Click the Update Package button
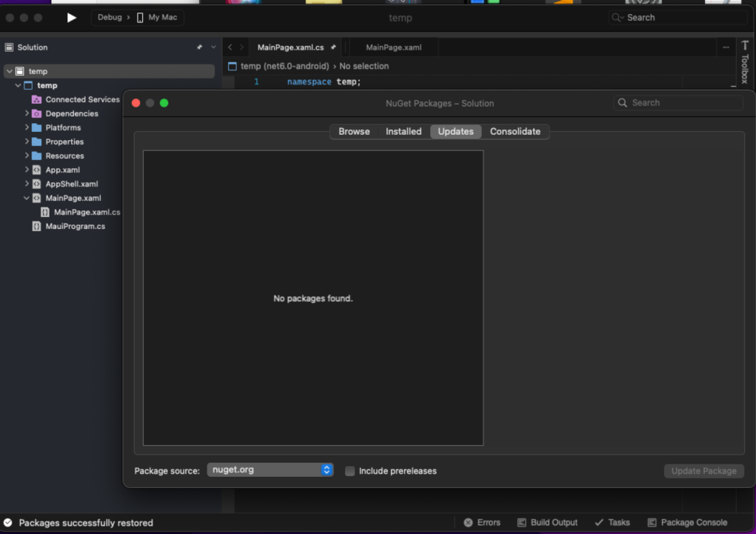This screenshot has width=756, height=534. point(703,471)
